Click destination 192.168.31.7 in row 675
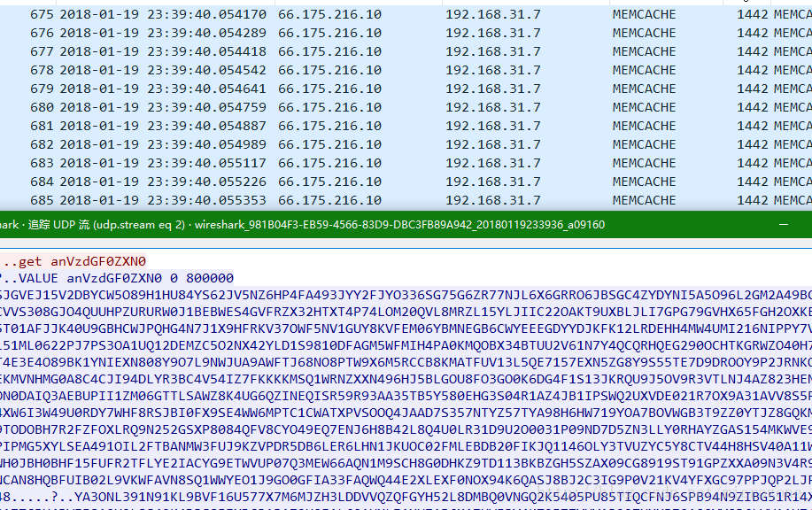The image size is (812, 510). 493,14
